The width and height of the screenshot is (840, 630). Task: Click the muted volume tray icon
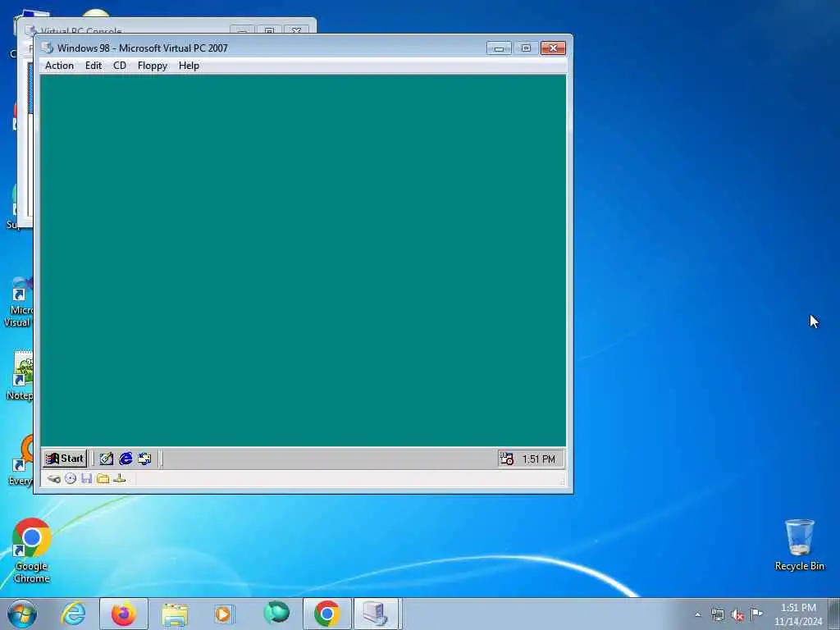click(x=737, y=615)
